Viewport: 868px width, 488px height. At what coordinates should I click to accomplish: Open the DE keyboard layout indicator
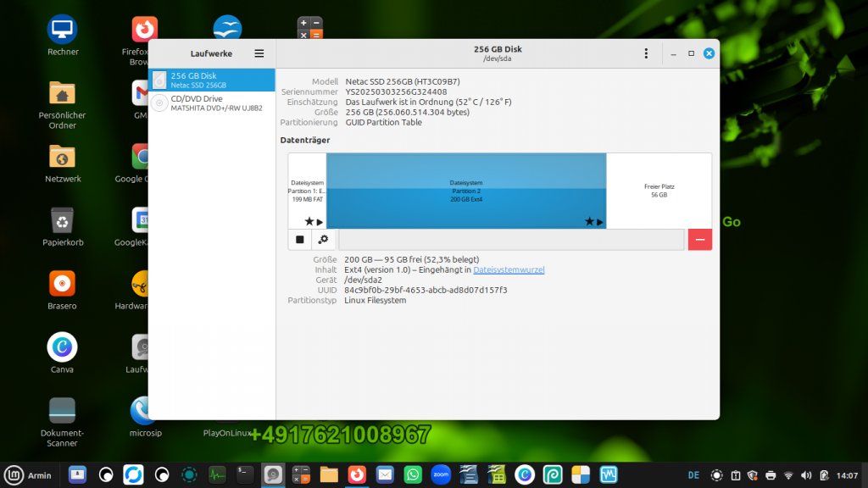tap(693, 475)
